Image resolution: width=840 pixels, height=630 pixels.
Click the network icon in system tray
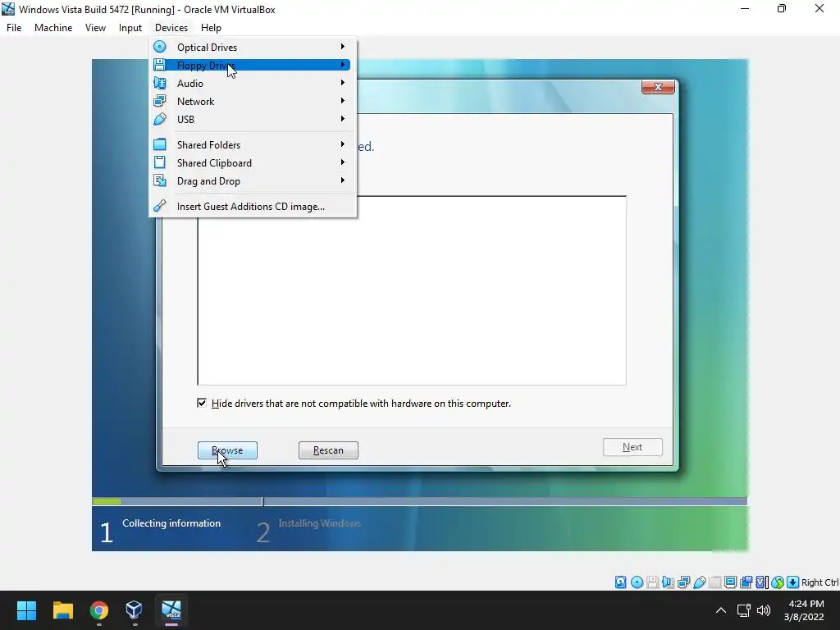tap(743, 610)
